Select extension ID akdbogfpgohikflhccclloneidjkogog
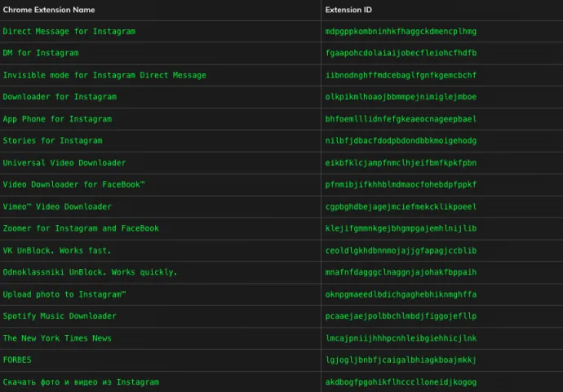 (401, 382)
